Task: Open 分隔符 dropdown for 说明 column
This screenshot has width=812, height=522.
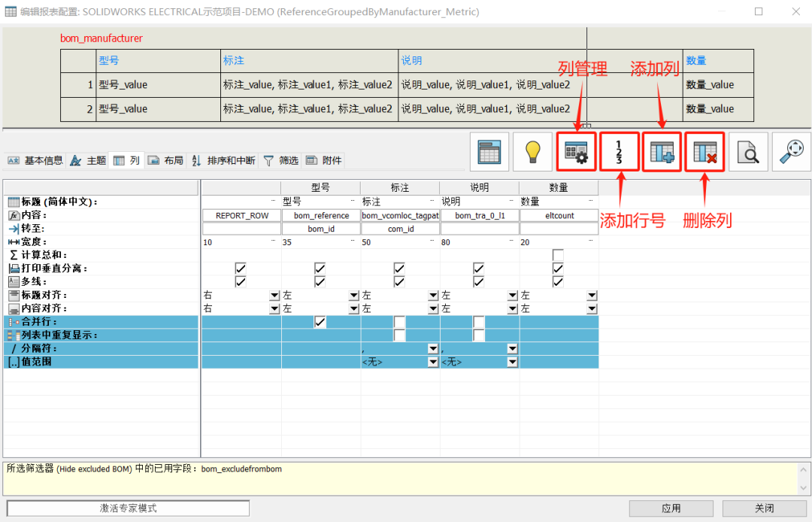Action: [x=512, y=348]
